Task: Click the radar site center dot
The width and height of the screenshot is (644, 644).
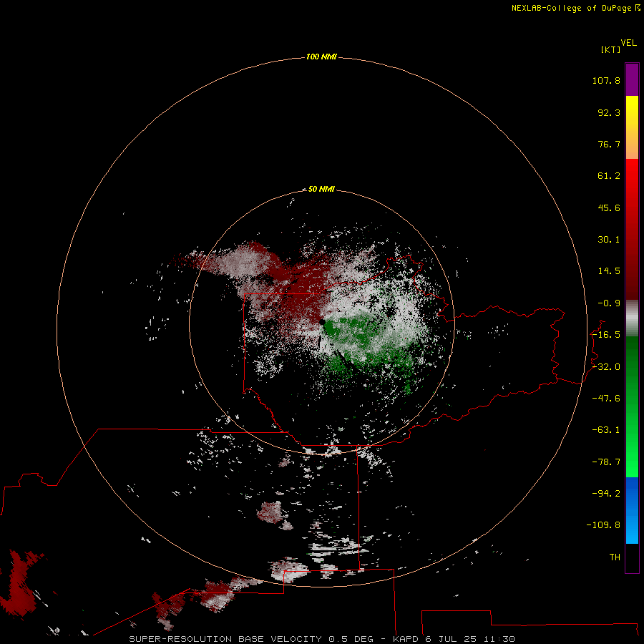Action: tap(322, 323)
